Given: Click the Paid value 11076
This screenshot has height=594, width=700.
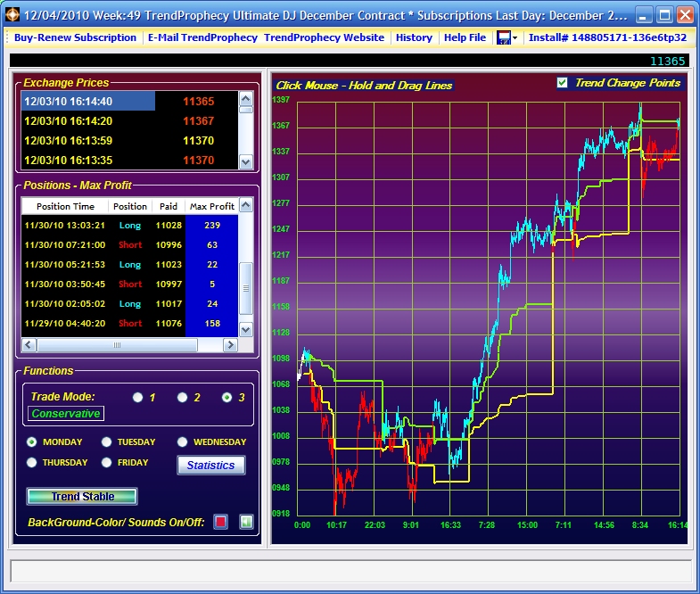Looking at the screenshot, I should (x=169, y=324).
